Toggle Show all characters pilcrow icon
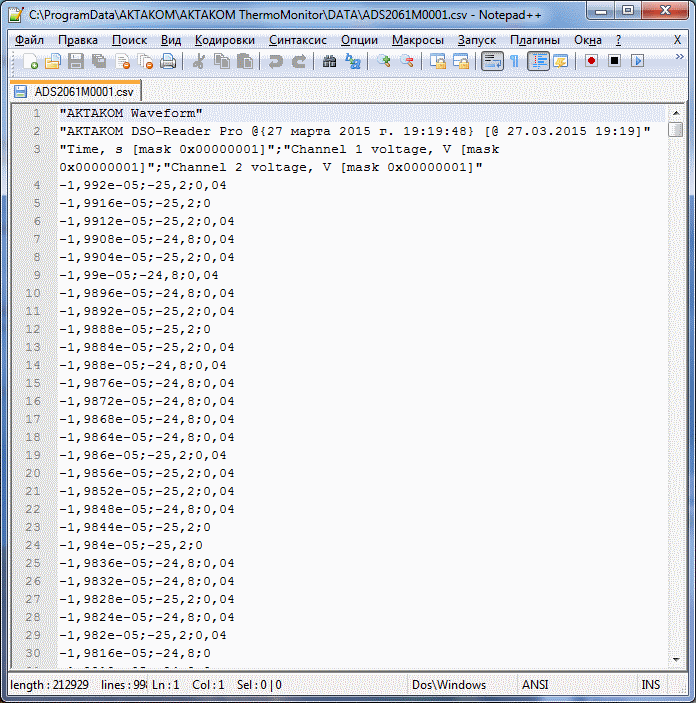This screenshot has height=703, width=696. (514, 61)
